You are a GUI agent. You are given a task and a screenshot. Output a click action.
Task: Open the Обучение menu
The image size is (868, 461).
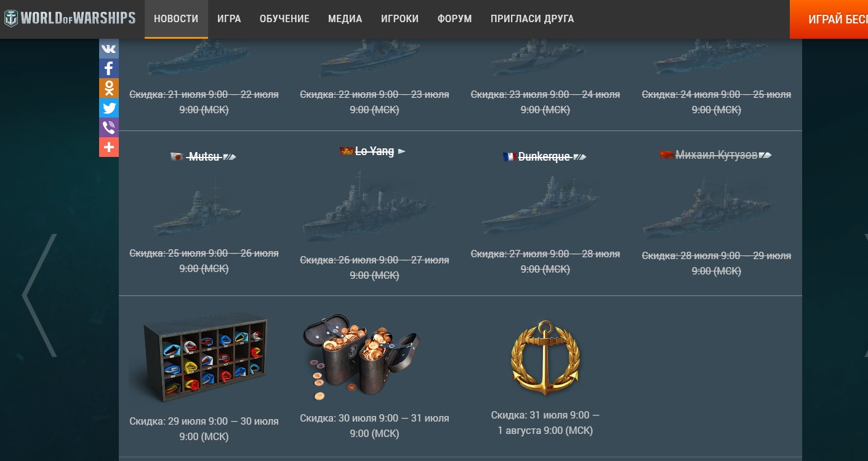point(284,19)
